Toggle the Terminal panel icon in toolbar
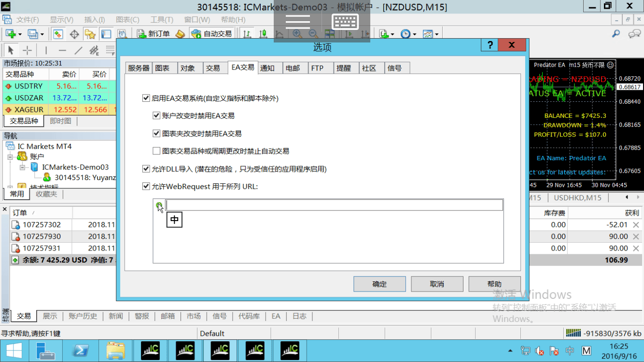Viewport: 644px width, 362px height. pyautogui.click(x=106, y=34)
